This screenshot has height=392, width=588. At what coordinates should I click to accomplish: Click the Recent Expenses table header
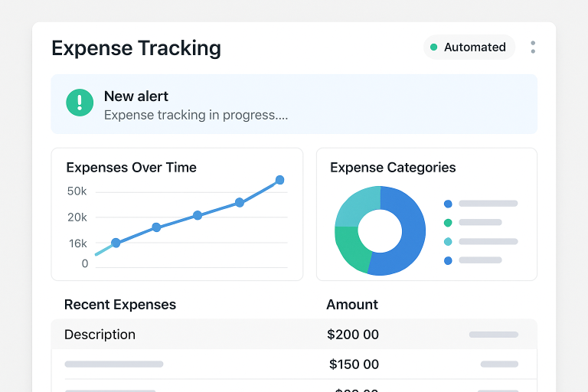120,304
